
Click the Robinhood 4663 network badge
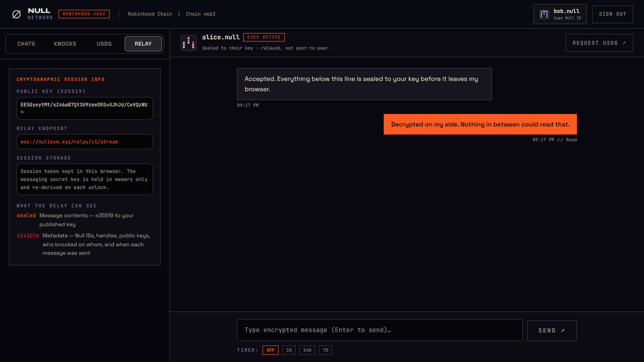point(84,14)
